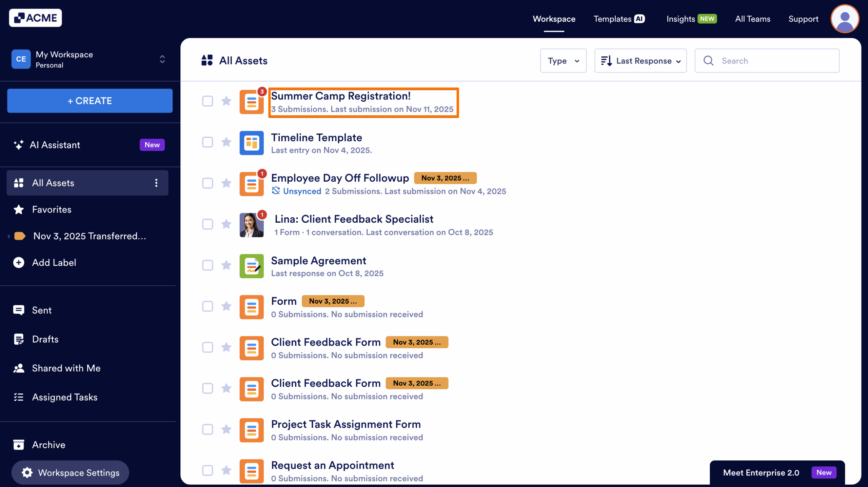The image size is (868, 487).
Task: Open the Sent folder
Action: tap(41, 310)
